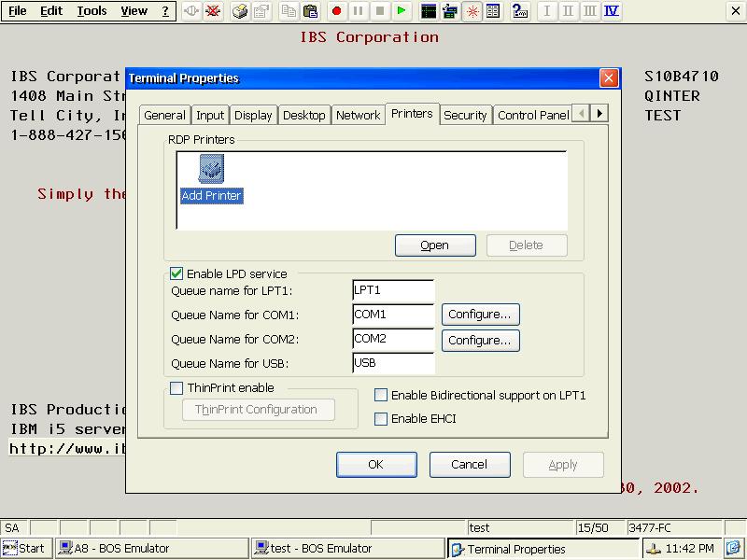The width and height of the screenshot is (747, 560).
Task: Open the keypad grid toolbar icon
Action: 493,11
